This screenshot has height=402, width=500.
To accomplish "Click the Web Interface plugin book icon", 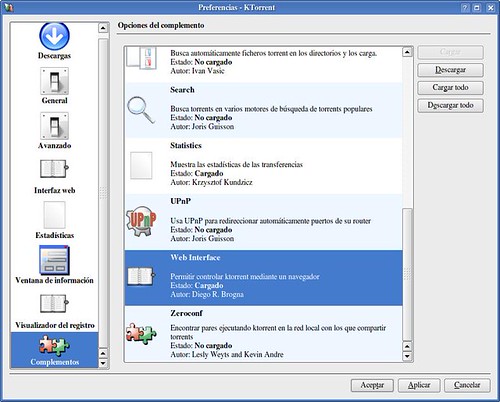I will (x=141, y=276).
